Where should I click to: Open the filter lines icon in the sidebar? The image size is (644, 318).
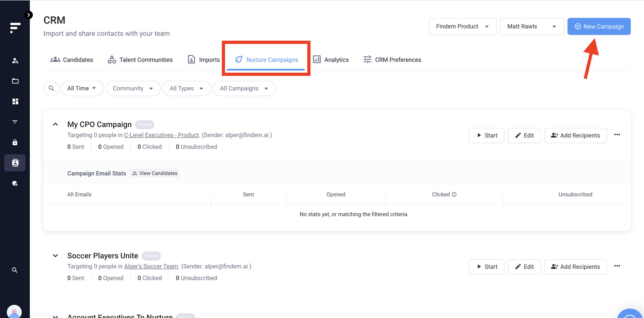pos(15,122)
